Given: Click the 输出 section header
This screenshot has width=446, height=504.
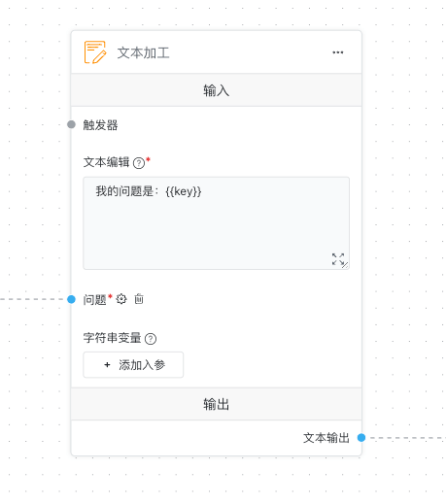Looking at the screenshot, I should pyautogui.click(x=217, y=404).
